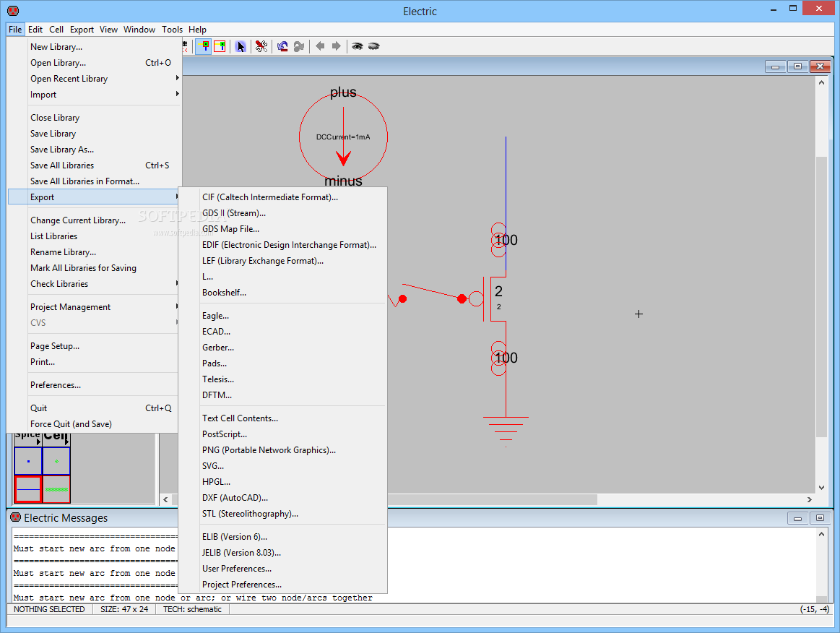Image resolution: width=840 pixels, height=633 pixels.
Task: Export JELIB (Version 8.03) library
Action: point(282,553)
